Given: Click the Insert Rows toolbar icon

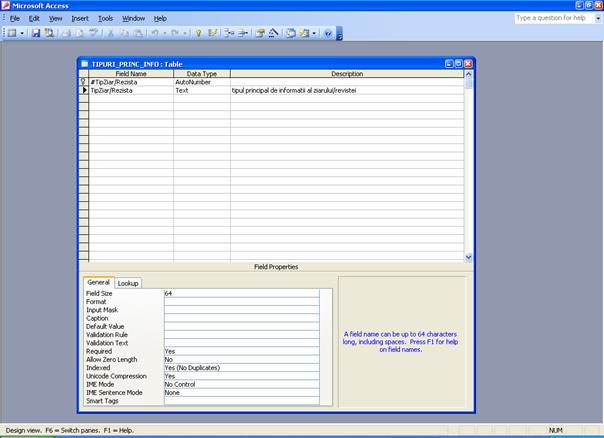Looking at the screenshot, I should point(229,33).
